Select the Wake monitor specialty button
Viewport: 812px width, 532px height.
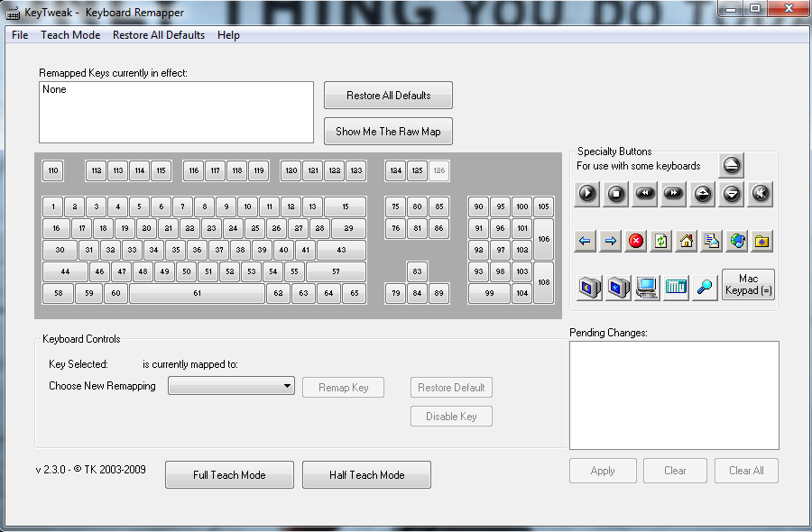(x=618, y=288)
